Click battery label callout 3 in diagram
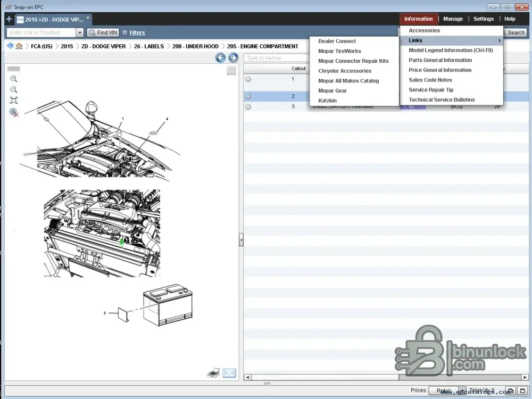Image resolution: width=532 pixels, height=399 pixels. click(x=104, y=313)
